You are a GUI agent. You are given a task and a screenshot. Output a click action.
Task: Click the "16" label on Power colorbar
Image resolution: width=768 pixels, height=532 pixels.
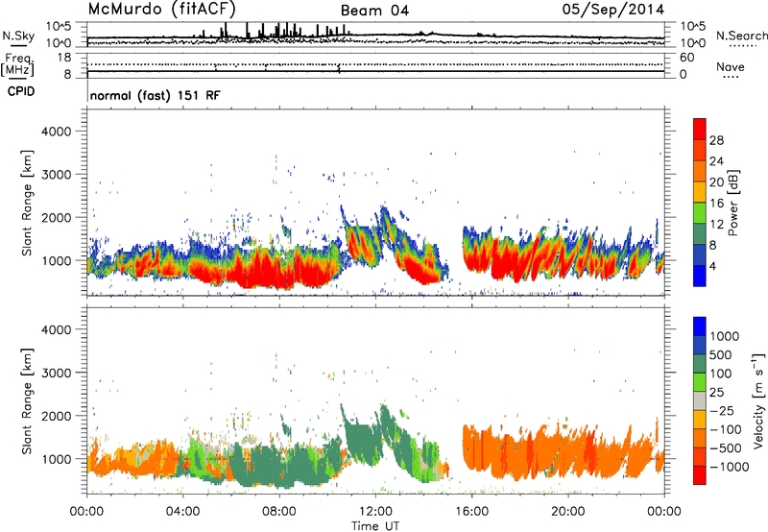(x=716, y=204)
